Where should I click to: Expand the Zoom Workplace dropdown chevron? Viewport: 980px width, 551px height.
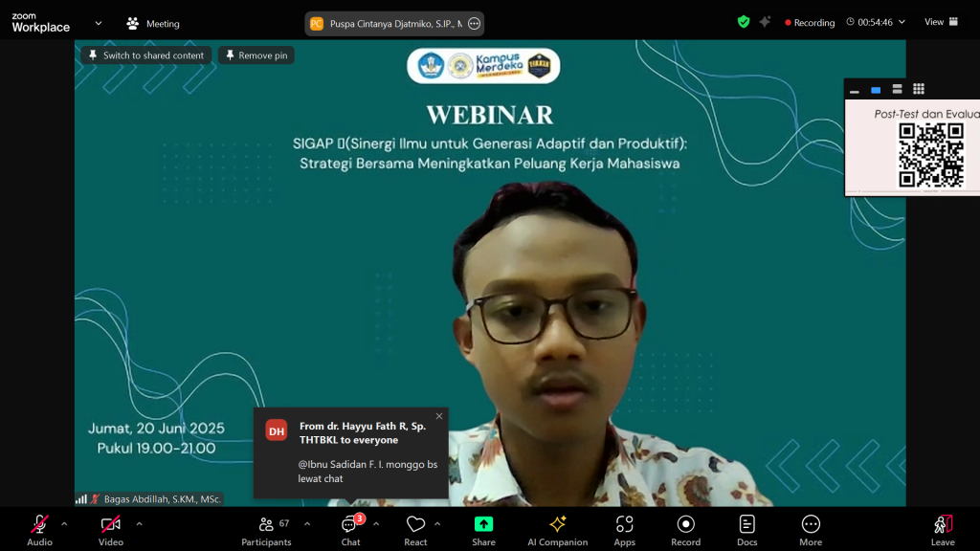coord(98,23)
